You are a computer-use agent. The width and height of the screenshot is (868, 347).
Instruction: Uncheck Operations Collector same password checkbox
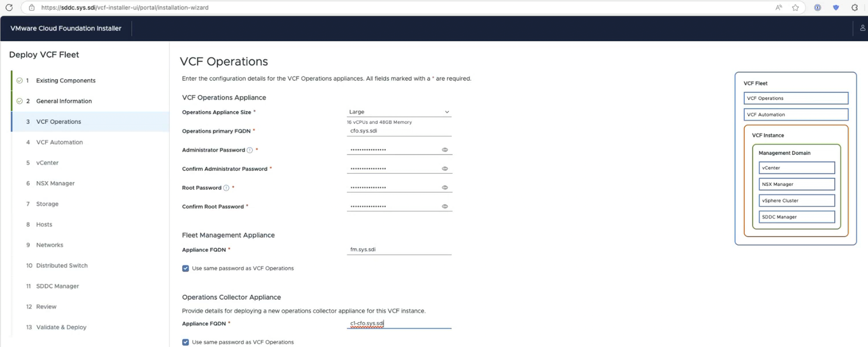[186, 342]
